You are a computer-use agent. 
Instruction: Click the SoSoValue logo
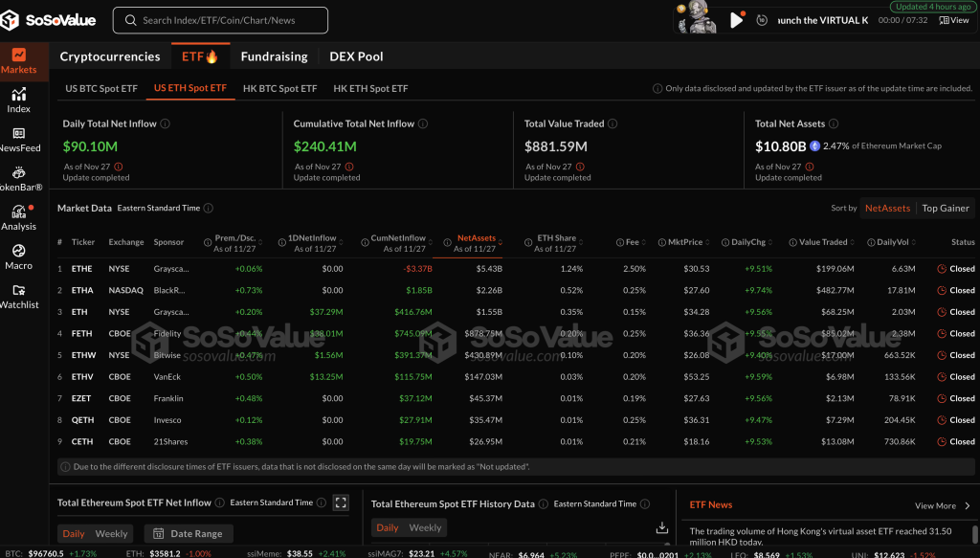click(49, 20)
